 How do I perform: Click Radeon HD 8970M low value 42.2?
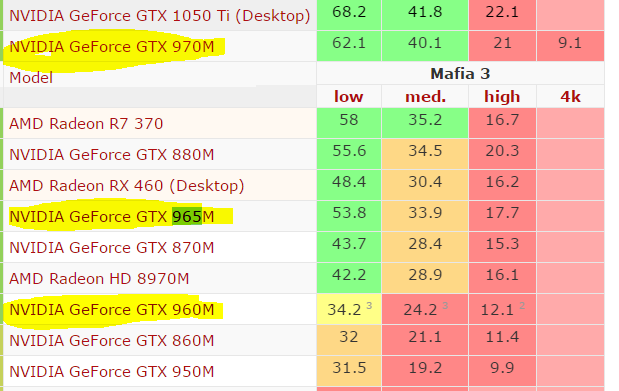(349, 275)
